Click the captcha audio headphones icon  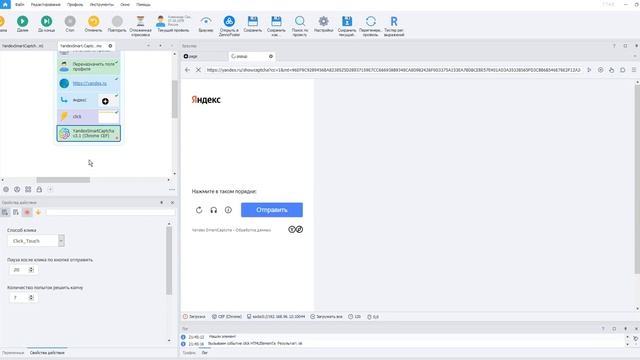tap(213, 210)
